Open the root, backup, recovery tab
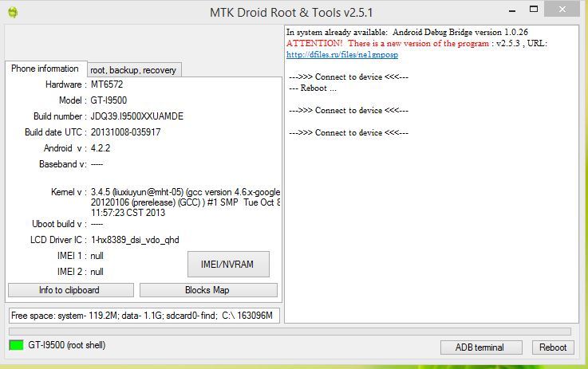The image size is (588, 369). (133, 70)
